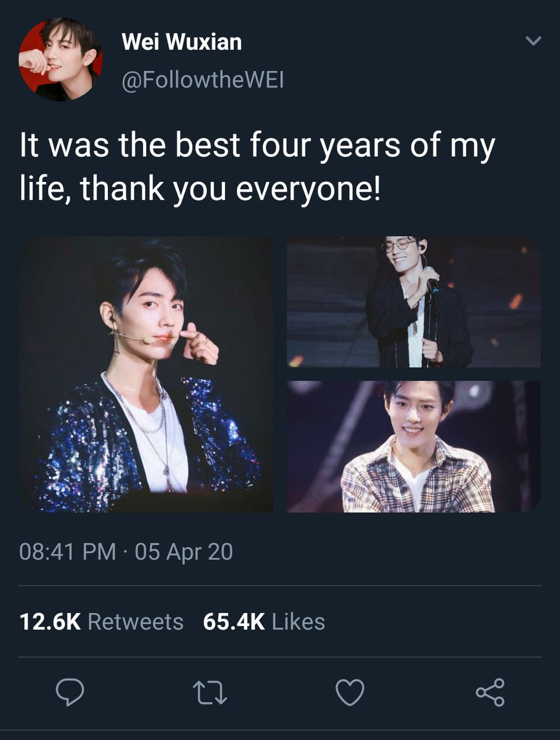
Task: Tap the 65.4K like count number
Action: click(234, 622)
